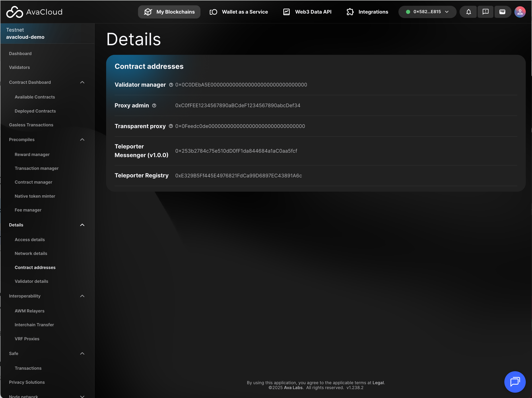Open wallet address 0x582...E815 dropdown
This screenshot has width=532, height=398.
click(x=427, y=12)
